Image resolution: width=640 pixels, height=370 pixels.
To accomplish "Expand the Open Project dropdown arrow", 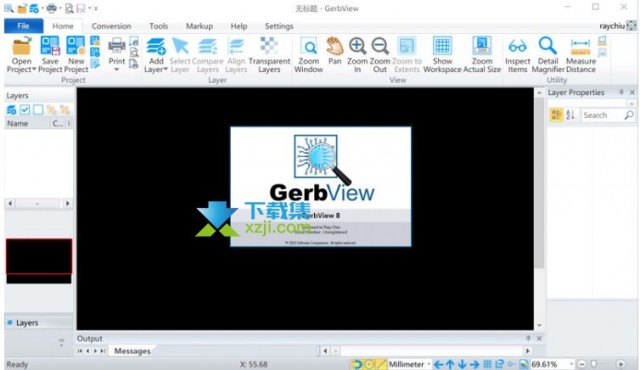I will [x=34, y=69].
